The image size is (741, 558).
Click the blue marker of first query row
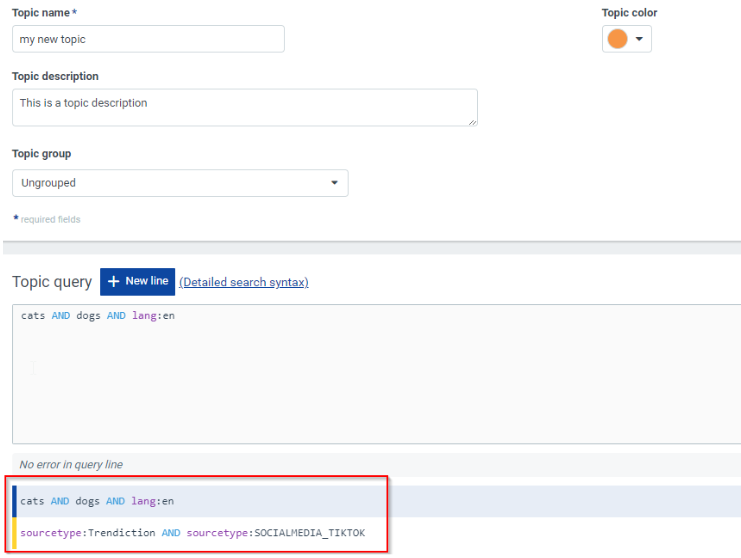[14, 501]
